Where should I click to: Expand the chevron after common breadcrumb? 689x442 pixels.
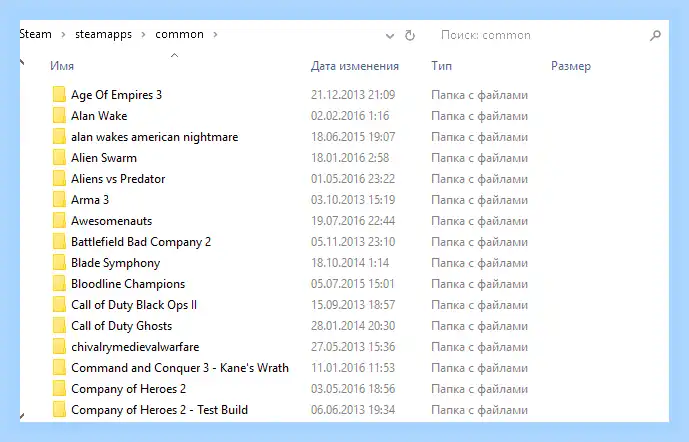click(215, 35)
